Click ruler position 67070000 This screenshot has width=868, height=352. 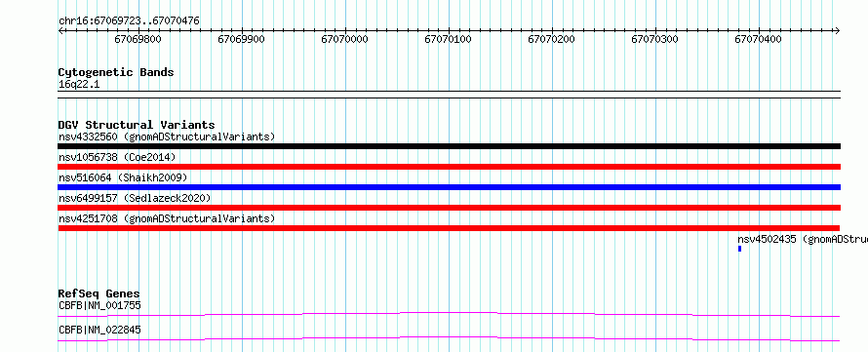tap(345, 39)
